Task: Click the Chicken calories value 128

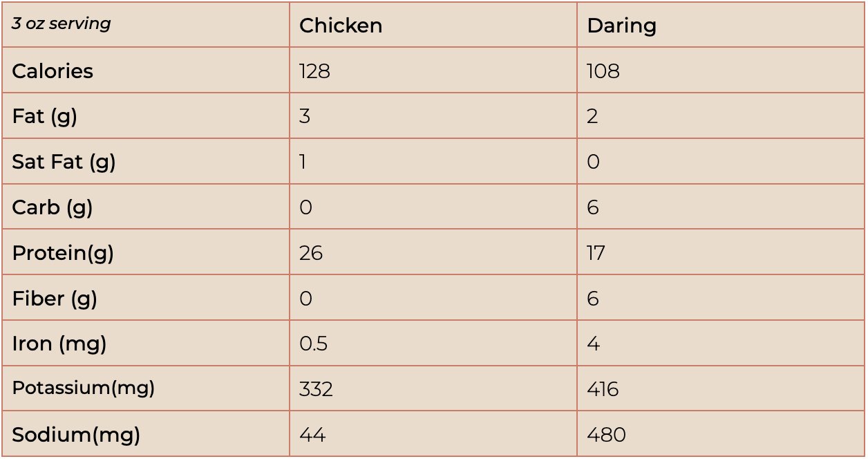Action: (314, 71)
